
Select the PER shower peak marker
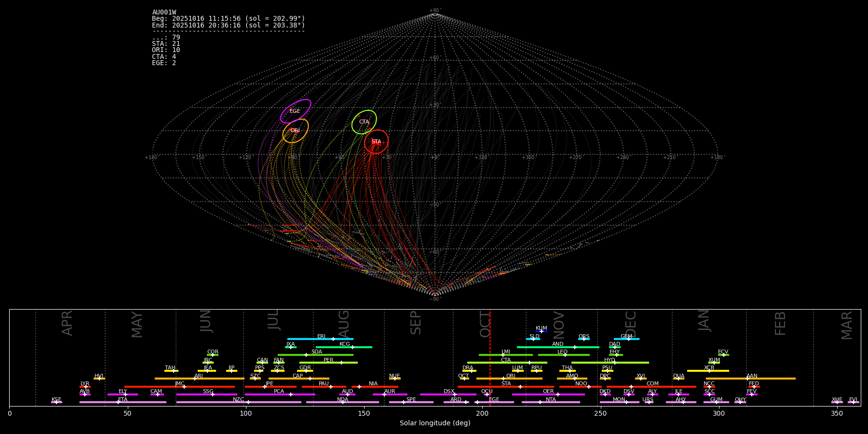click(x=341, y=363)
